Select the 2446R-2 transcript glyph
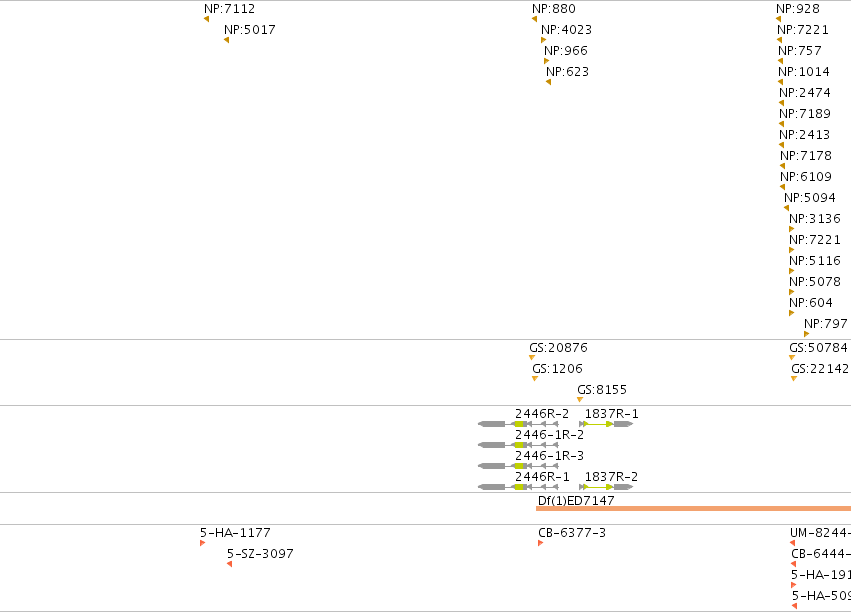Image resolution: width=851 pixels, height=612 pixels. point(518,424)
